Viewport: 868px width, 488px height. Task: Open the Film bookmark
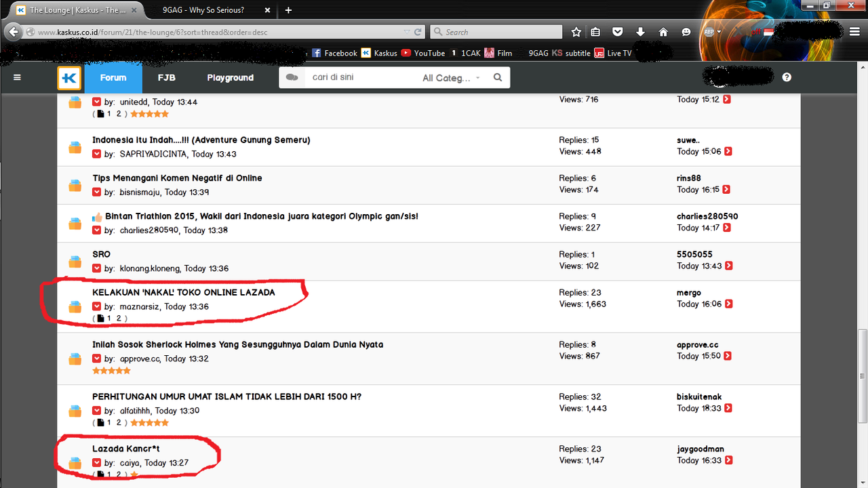coord(498,53)
